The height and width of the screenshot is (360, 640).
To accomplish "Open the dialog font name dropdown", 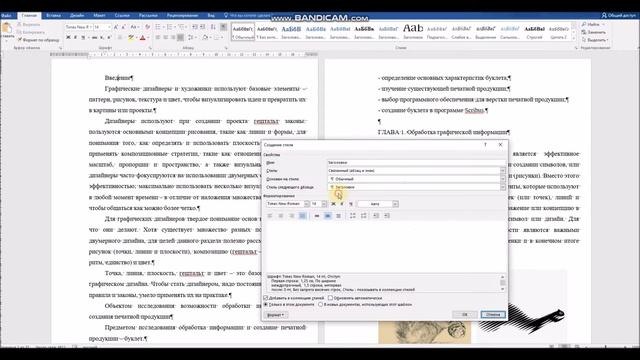I will 307,204.
